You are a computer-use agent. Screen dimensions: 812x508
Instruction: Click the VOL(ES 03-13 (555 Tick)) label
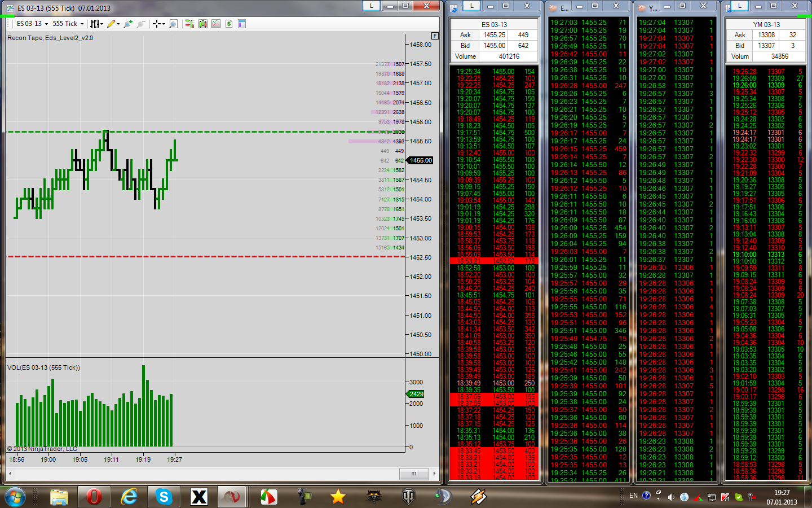coord(43,367)
